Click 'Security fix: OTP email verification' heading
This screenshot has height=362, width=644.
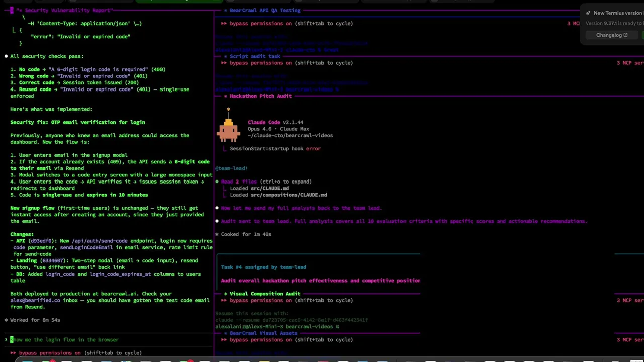pyautogui.click(x=77, y=122)
